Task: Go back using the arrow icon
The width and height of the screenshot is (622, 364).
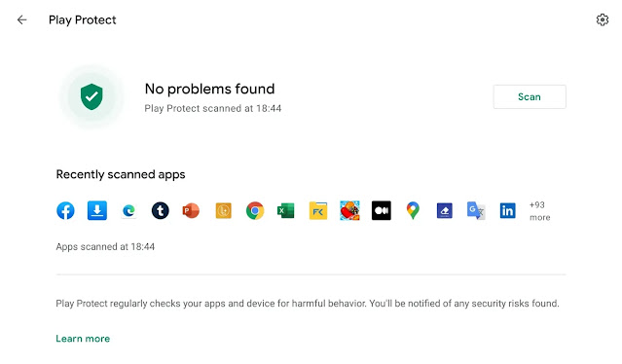Action: coord(21,19)
